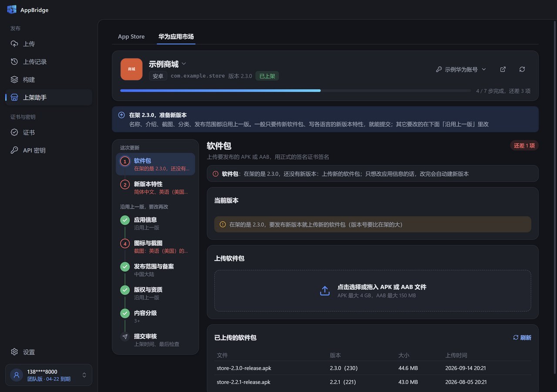This screenshot has width=557, height=392.
Task: Click the up-arrow icon in 在架 2.3.0 banner
Action: point(122,115)
